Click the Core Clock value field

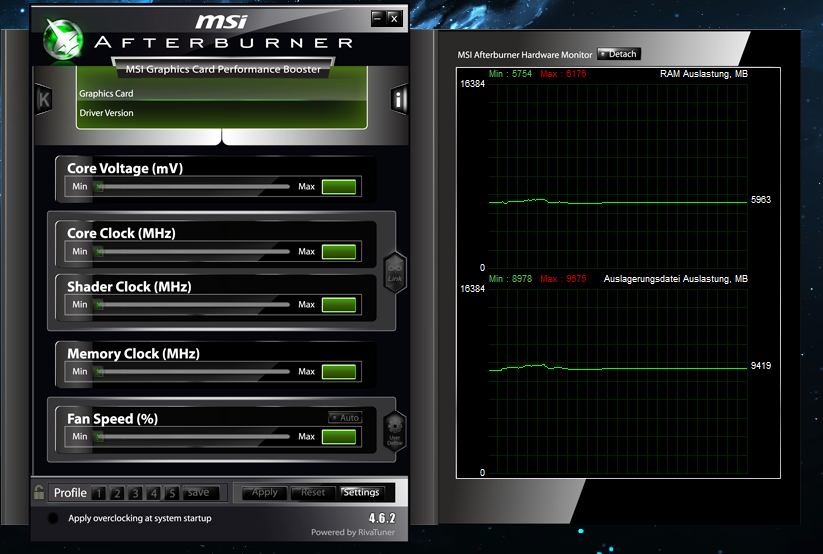tap(339, 252)
